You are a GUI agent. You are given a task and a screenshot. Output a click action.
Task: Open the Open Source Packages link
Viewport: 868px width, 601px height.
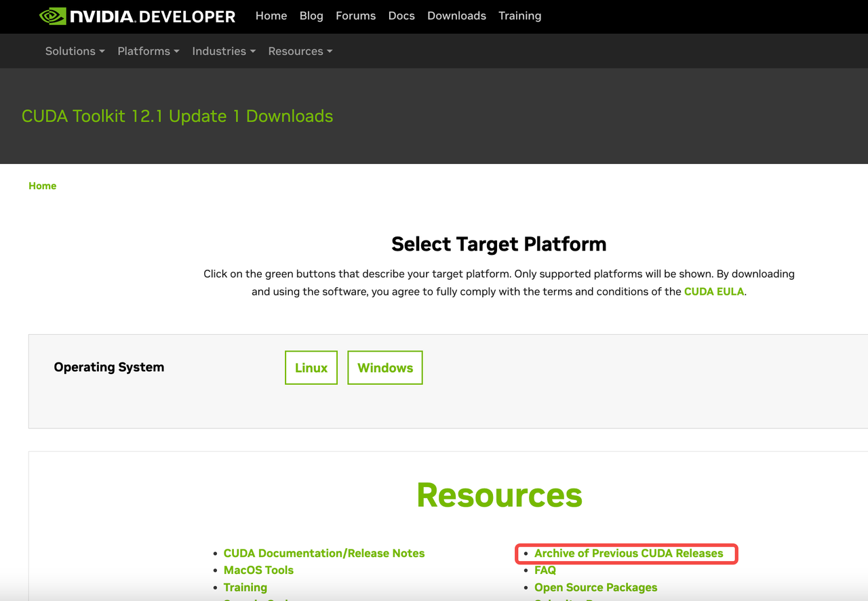click(595, 587)
